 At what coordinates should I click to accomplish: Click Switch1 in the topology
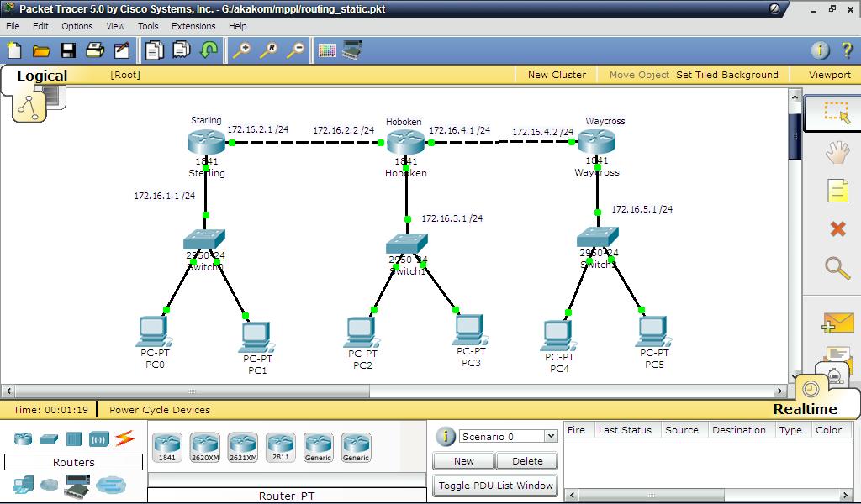pyautogui.click(x=406, y=244)
